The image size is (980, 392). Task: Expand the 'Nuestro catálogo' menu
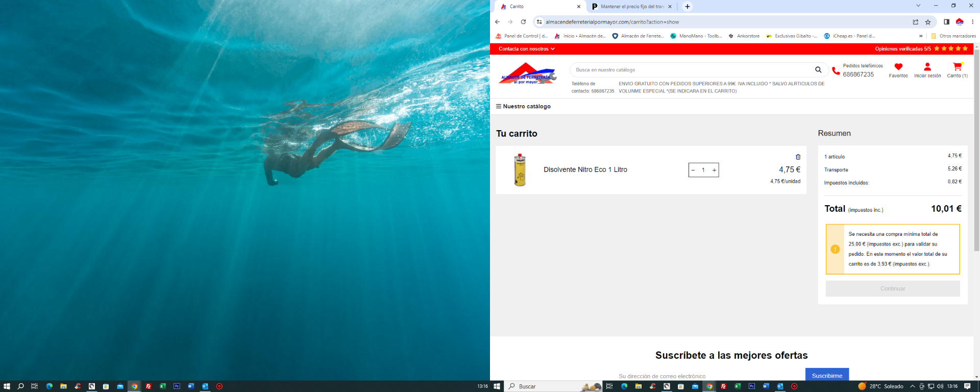(523, 107)
